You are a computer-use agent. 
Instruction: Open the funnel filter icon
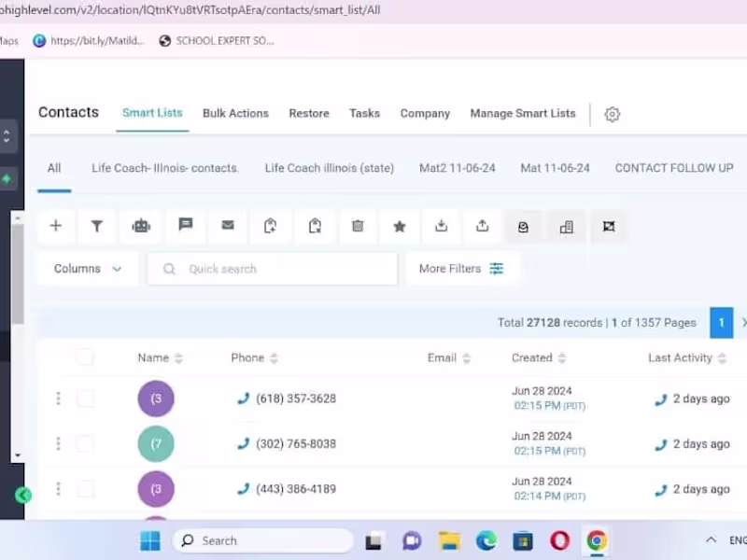coord(97,226)
